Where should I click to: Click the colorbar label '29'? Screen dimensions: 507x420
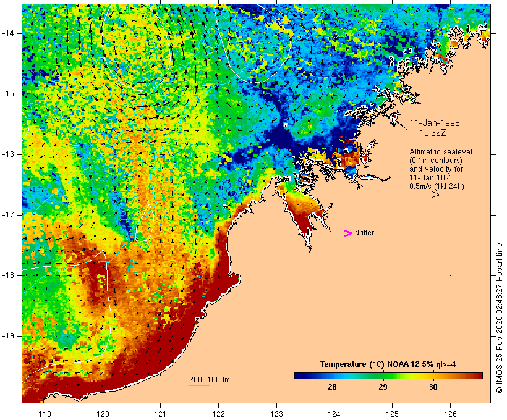click(x=383, y=387)
